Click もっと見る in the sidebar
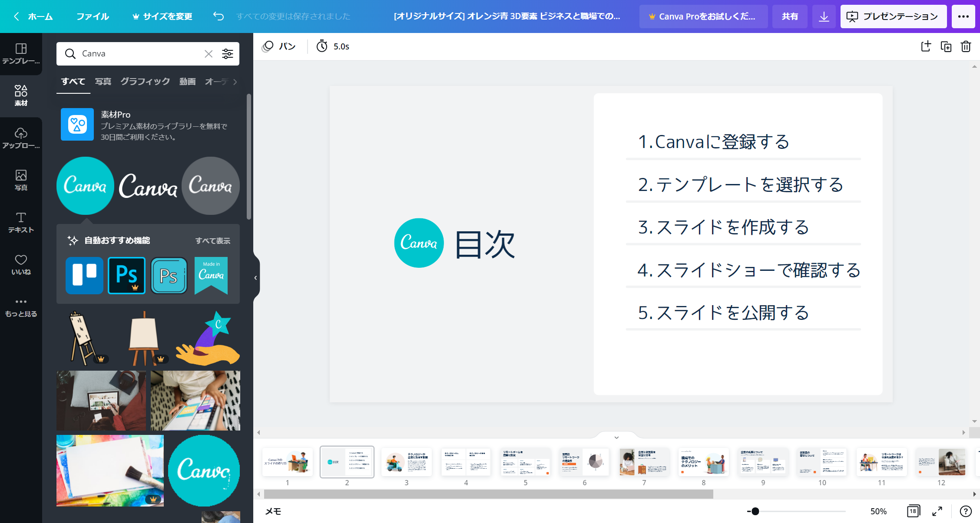Image resolution: width=980 pixels, height=523 pixels. 21,307
